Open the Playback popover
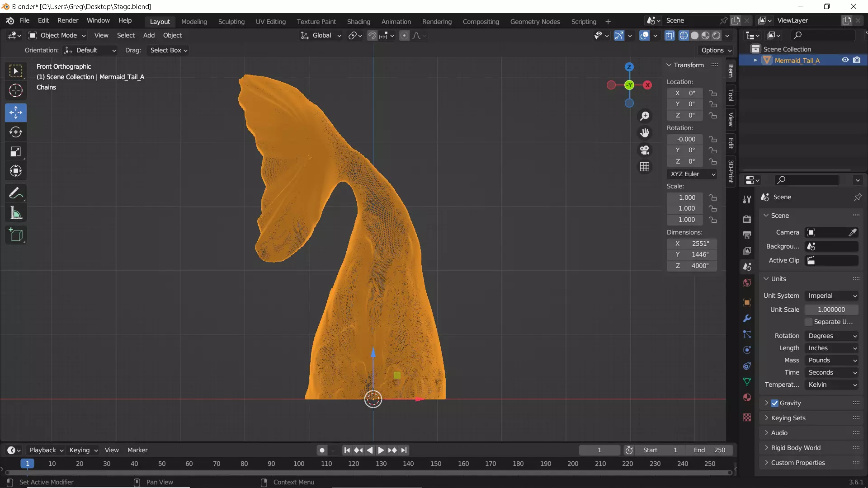Viewport: 868px width, 488px height. [x=46, y=450]
